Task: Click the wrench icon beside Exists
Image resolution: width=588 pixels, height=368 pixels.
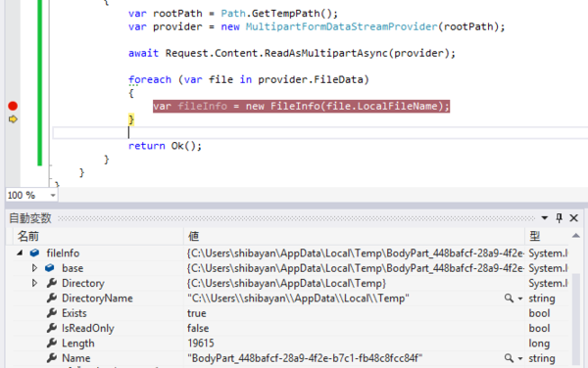Action: coord(52,313)
